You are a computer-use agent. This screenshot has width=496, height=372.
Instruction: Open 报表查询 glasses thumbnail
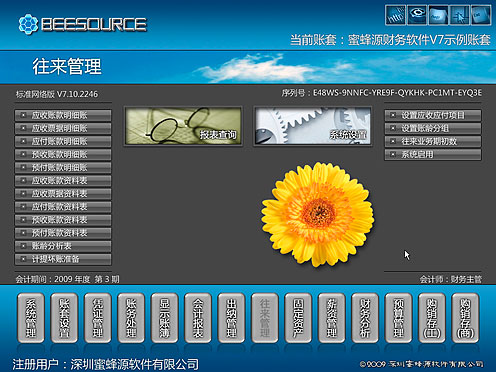pyautogui.click(x=183, y=126)
